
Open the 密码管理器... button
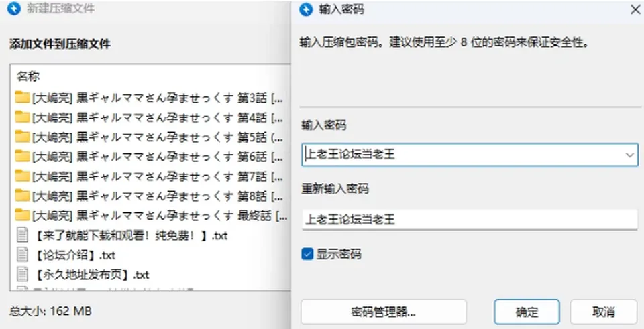(384, 312)
